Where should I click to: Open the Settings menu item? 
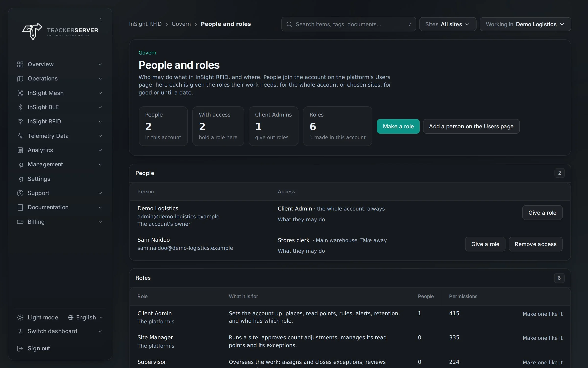pos(60,179)
